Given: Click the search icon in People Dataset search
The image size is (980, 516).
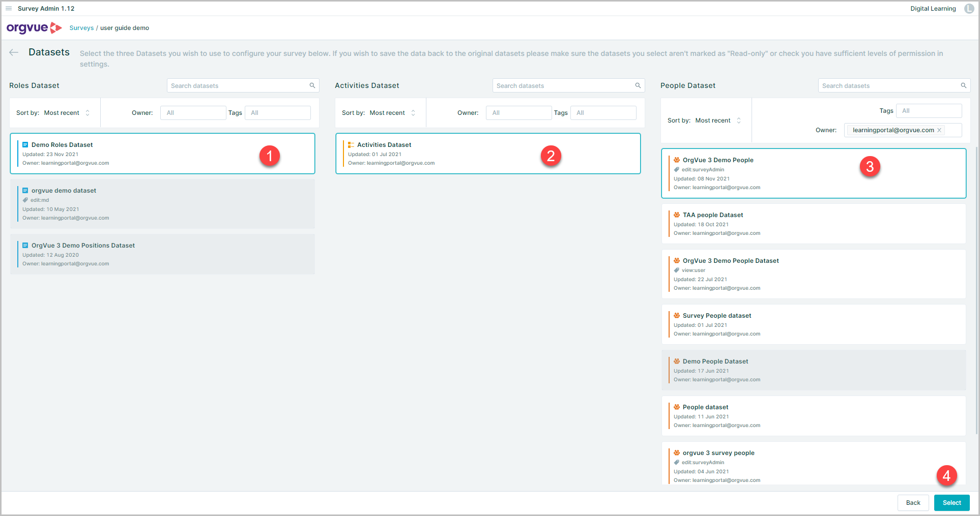Looking at the screenshot, I should point(964,85).
